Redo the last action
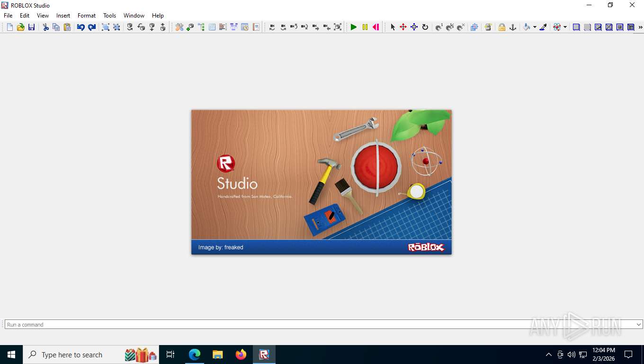644x364 pixels. pos(92,27)
